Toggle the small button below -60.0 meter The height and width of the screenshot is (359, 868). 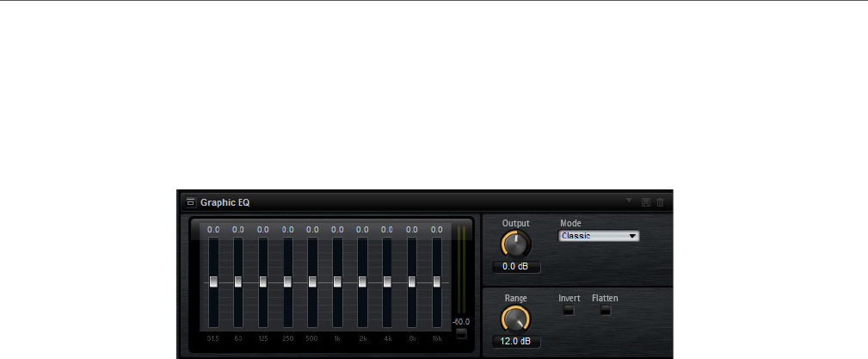461,333
